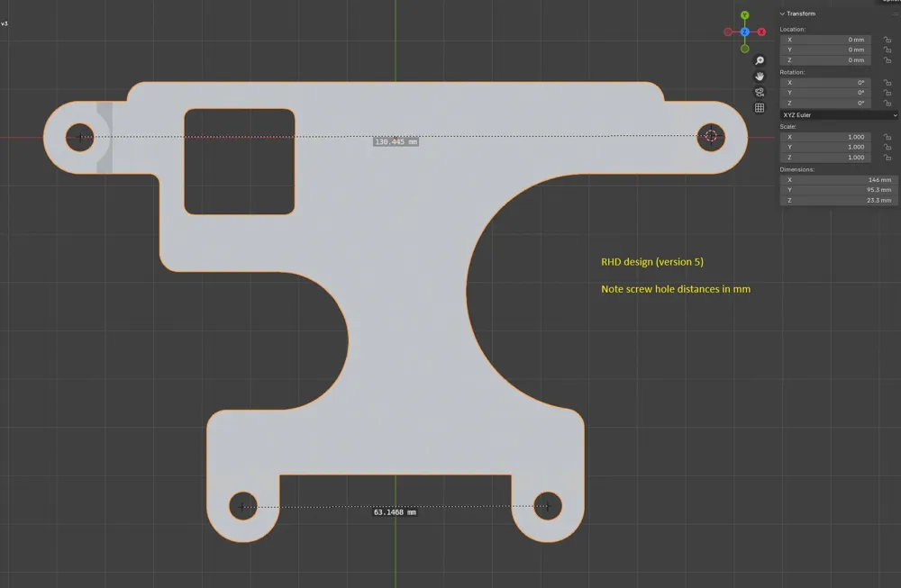
Task: Click the dim negative Y gizmo handle
Action: click(x=745, y=49)
